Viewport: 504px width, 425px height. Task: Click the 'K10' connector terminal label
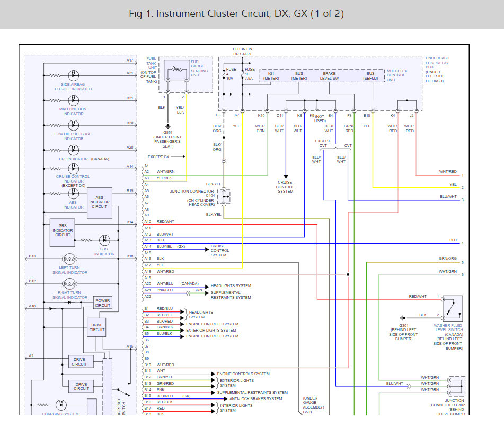tap(261, 115)
